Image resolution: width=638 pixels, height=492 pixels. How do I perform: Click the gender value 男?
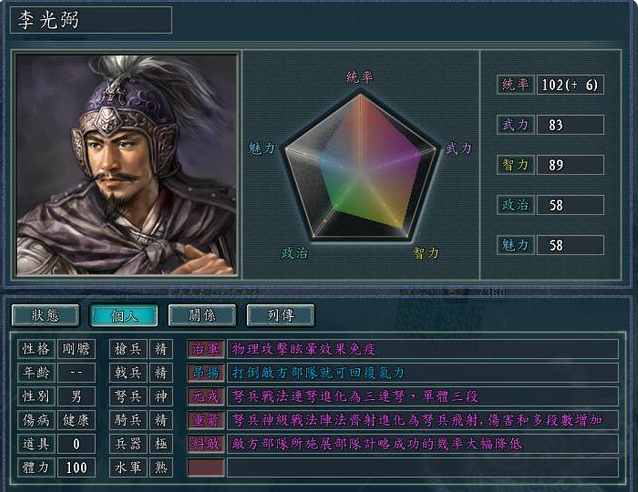(76, 396)
